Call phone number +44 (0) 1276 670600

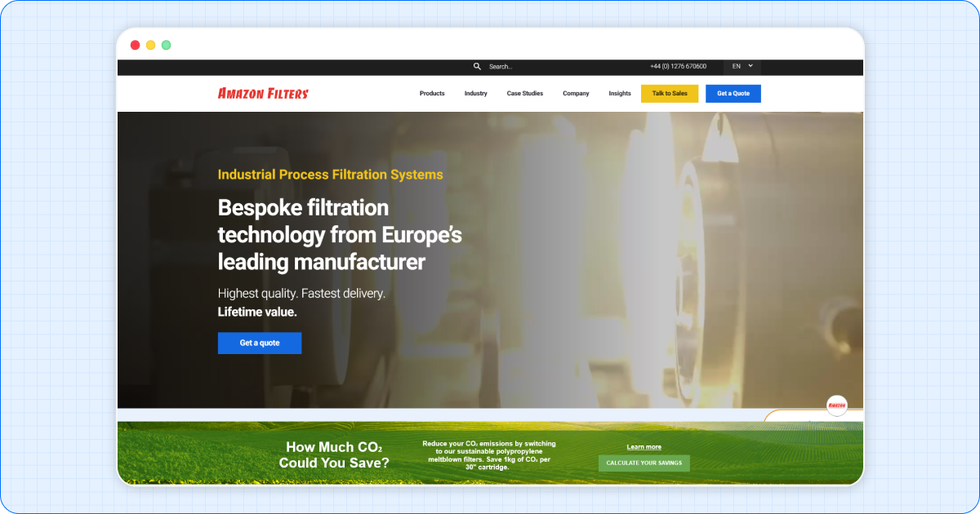[x=678, y=67]
